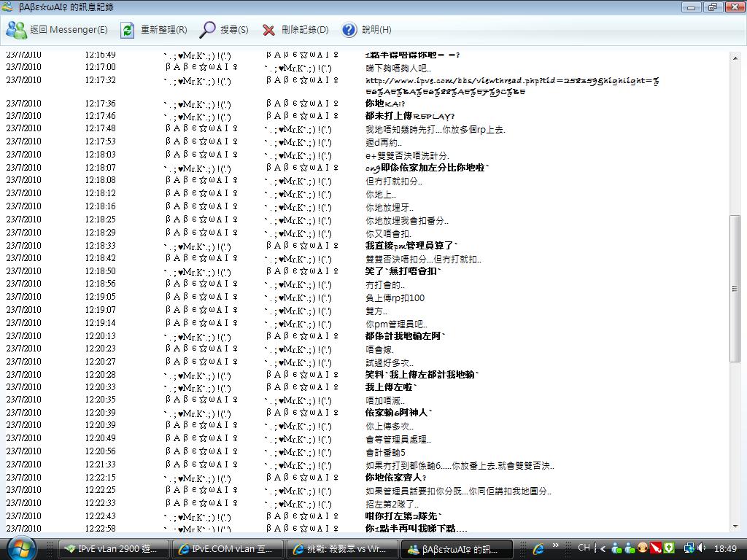Click the Windows Start orb
The width and height of the screenshot is (747, 560).
tap(20, 548)
